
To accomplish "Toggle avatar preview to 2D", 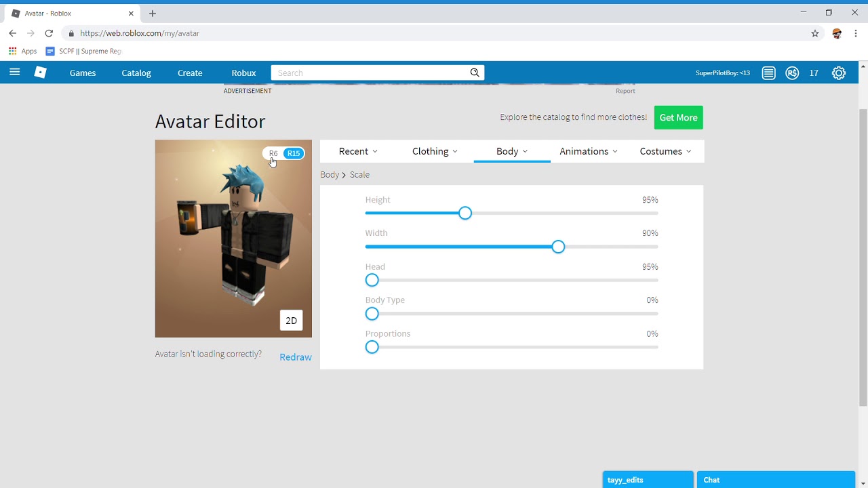I will (x=291, y=321).
